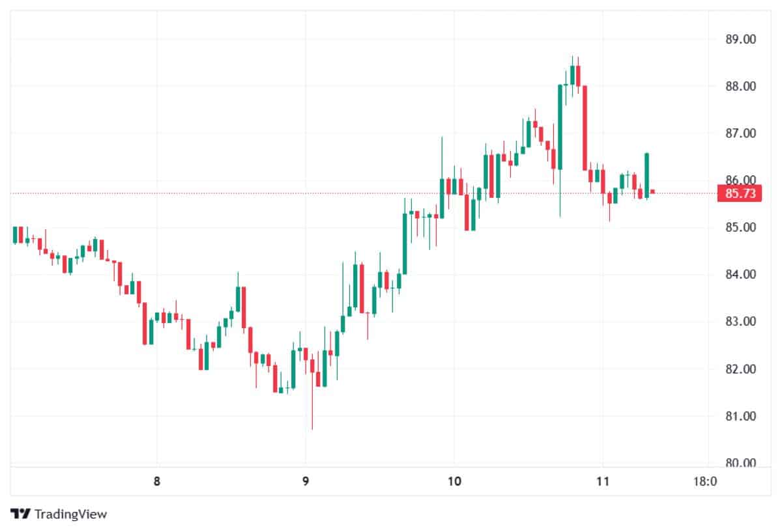Click the 83.00 price axis label
This screenshot has width=782, height=532.
(x=740, y=321)
